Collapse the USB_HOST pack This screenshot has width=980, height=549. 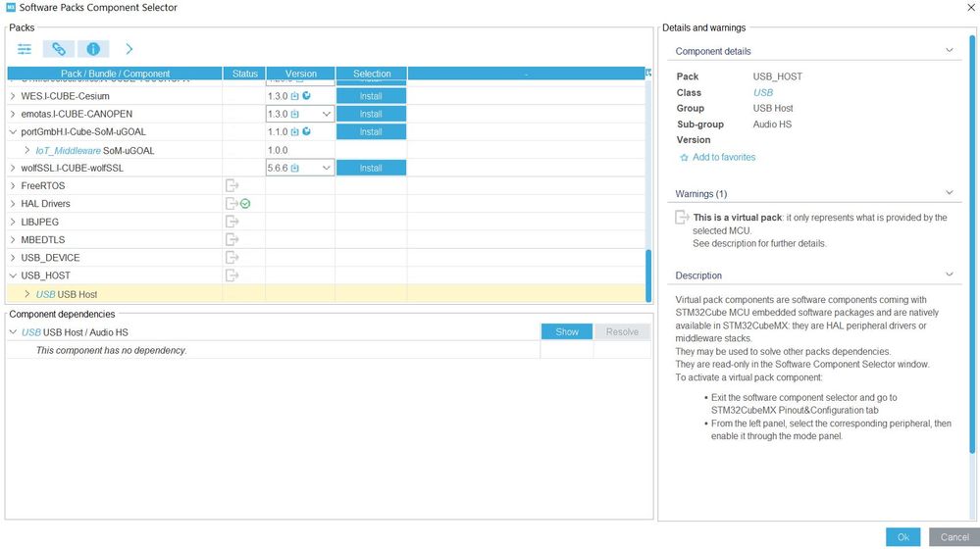click(13, 275)
